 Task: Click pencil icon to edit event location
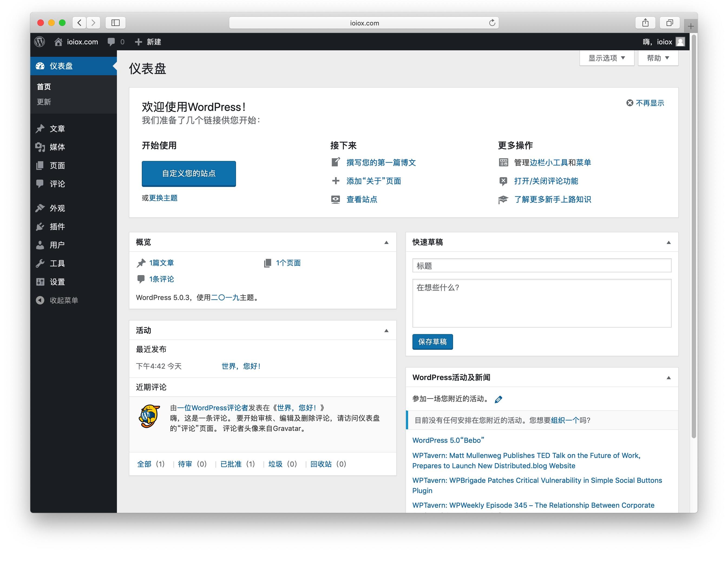tap(498, 399)
